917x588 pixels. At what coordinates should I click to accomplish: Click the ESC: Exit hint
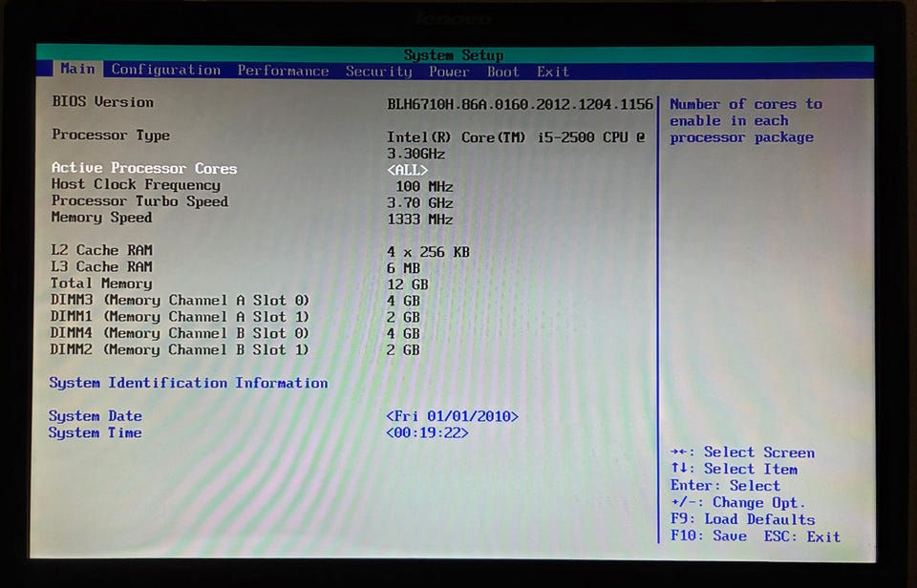802,536
